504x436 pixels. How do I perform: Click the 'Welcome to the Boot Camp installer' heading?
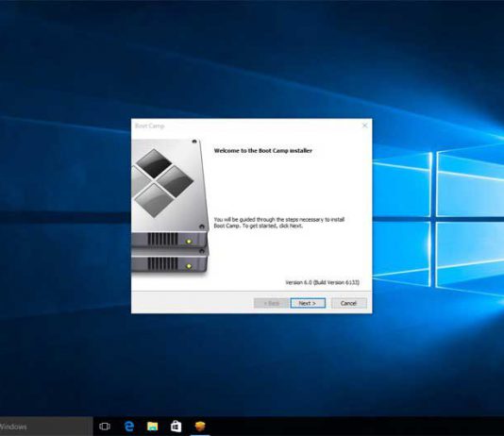263,150
